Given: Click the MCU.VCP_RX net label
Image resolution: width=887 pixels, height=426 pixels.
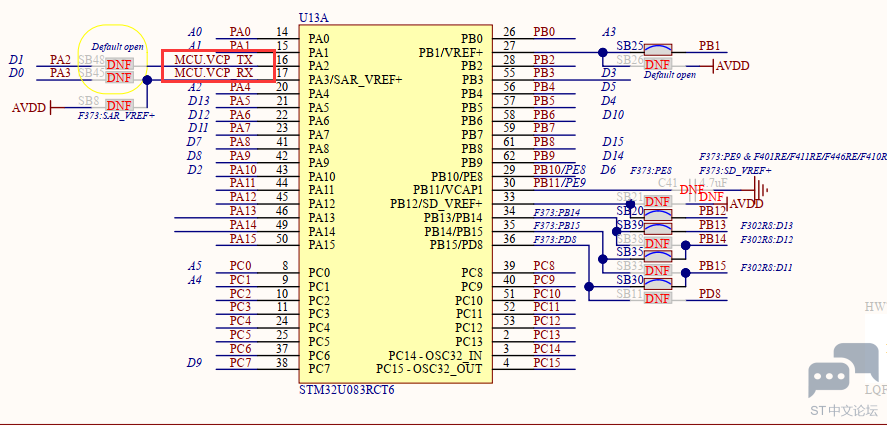Looking at the screenshot, I should (x=213, y=73).
